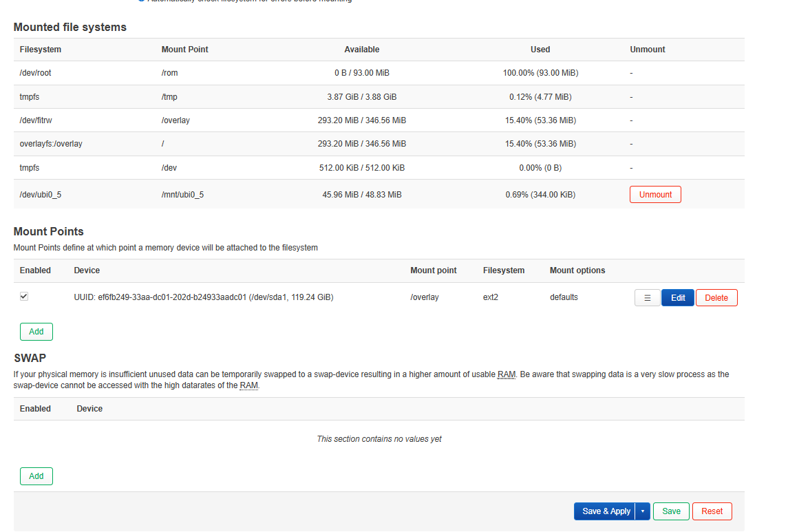
Task: Toggle Enabled checkbox for /dev/sda1 mount
Action: [24, 297]
